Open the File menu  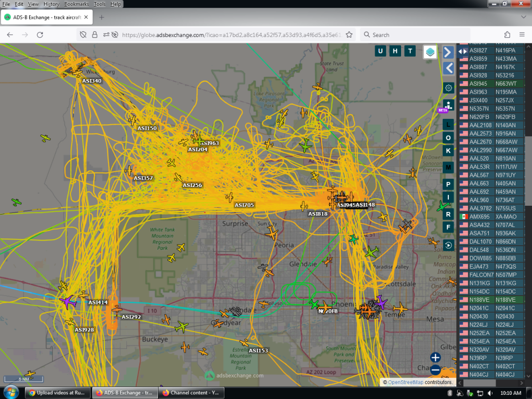(6, 4)
